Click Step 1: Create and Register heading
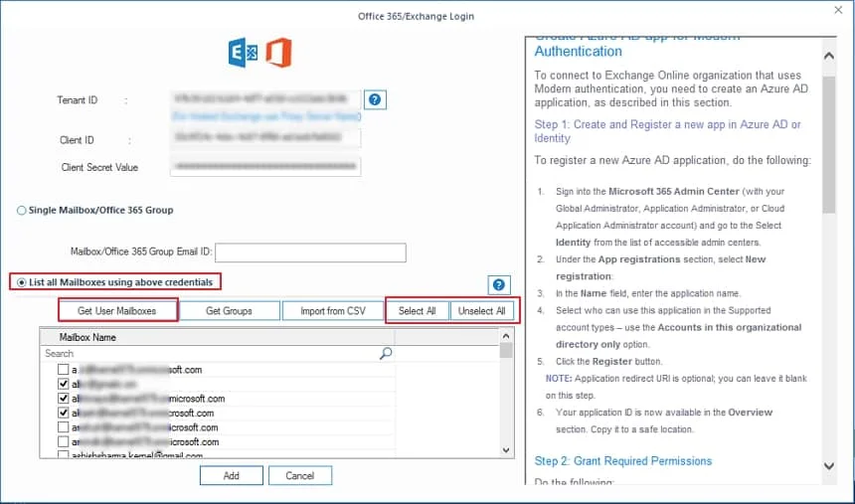Image resolution: width=855 pixels, height=504 pixels. (x=667, y=131)
